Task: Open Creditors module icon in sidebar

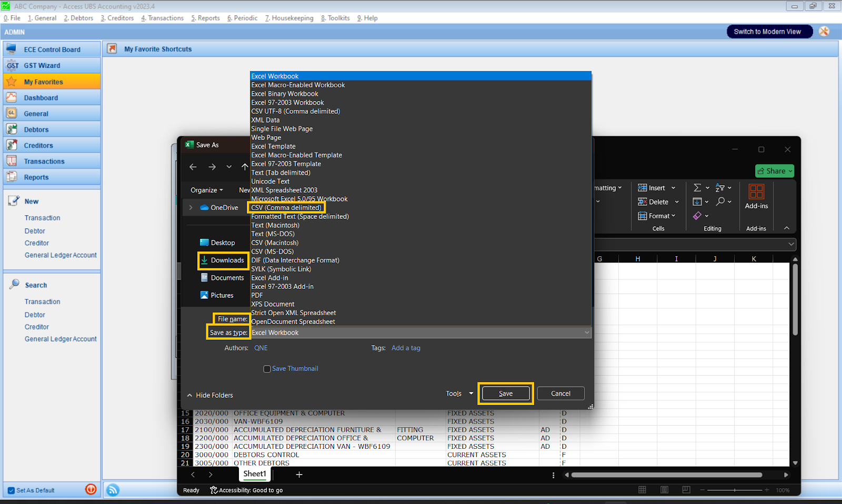Action: [x=12, y=145]
